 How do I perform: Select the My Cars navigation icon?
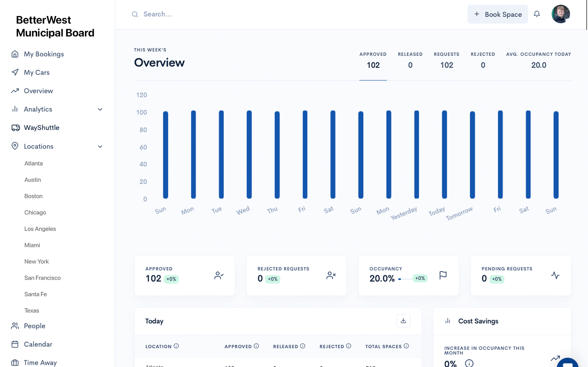[x=15, y=72]
